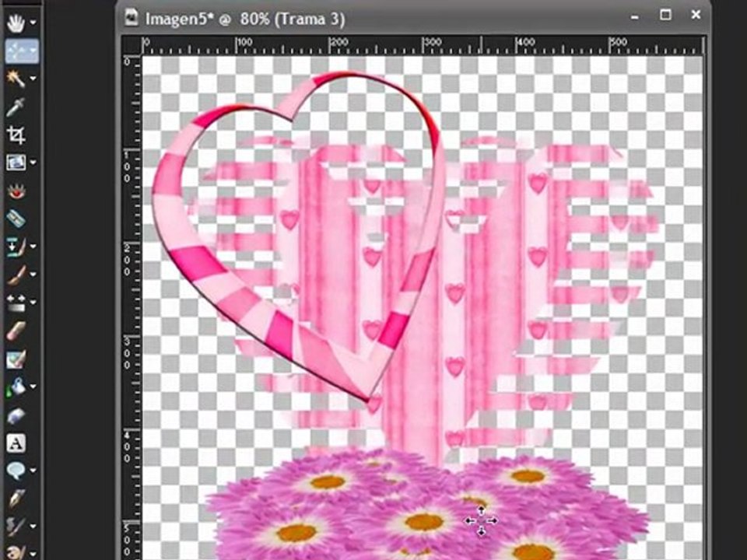The width and height of the screenshot is (747, 560).
Task: Select the Background Eraser tool
Action: pos(16,359)
